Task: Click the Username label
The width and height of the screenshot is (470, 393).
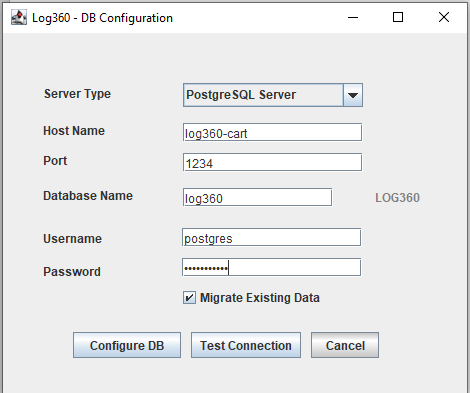Action: [x=72, y=239]
